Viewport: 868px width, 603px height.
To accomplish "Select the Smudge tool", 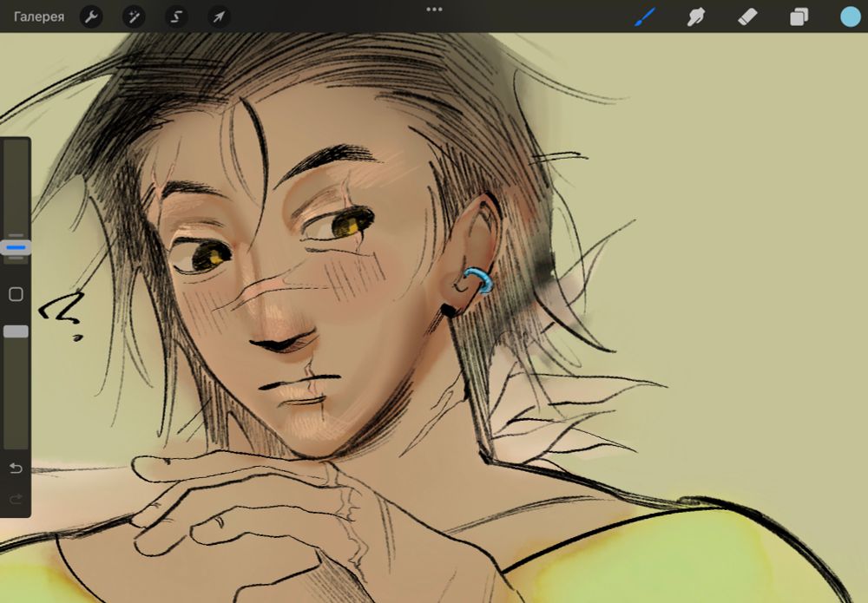I will coord(696,16).
